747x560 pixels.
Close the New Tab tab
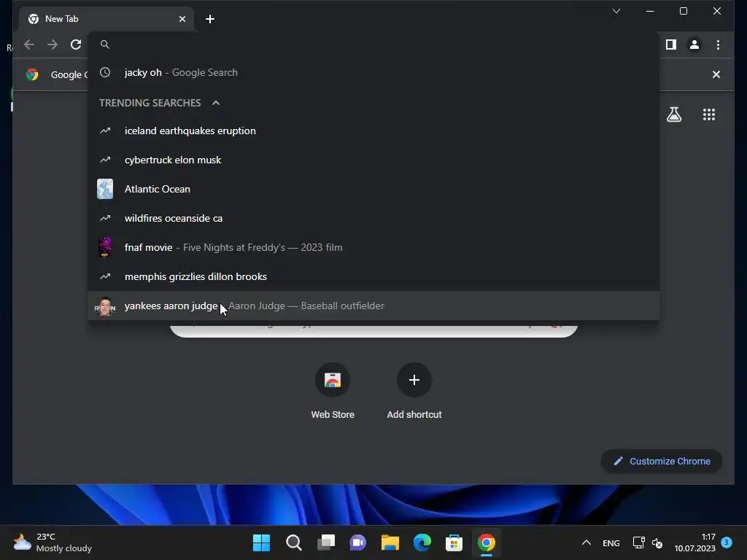pyautogui.click(x=182, y=19)
